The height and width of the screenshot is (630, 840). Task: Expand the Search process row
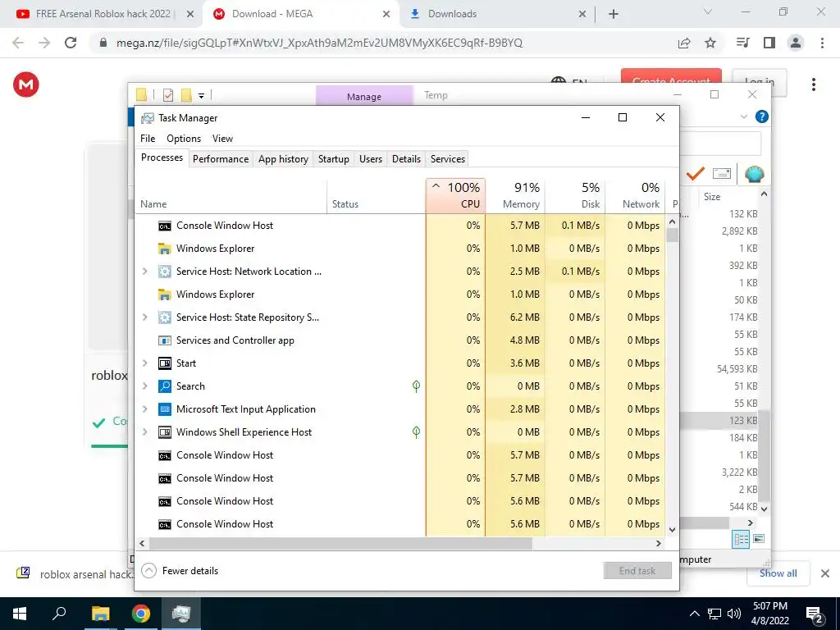tap(144, 386)
